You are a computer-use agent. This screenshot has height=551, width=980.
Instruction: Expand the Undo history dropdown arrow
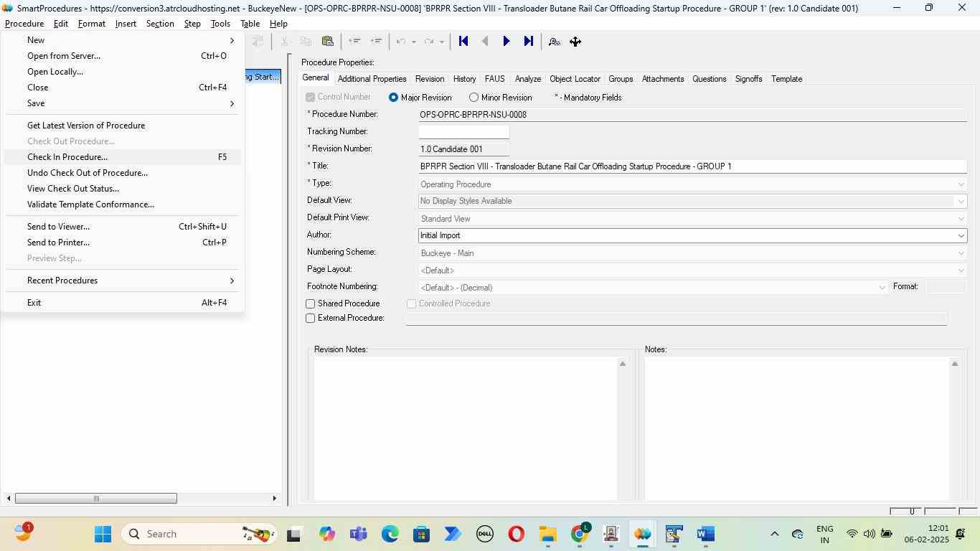tap(414, 42)
